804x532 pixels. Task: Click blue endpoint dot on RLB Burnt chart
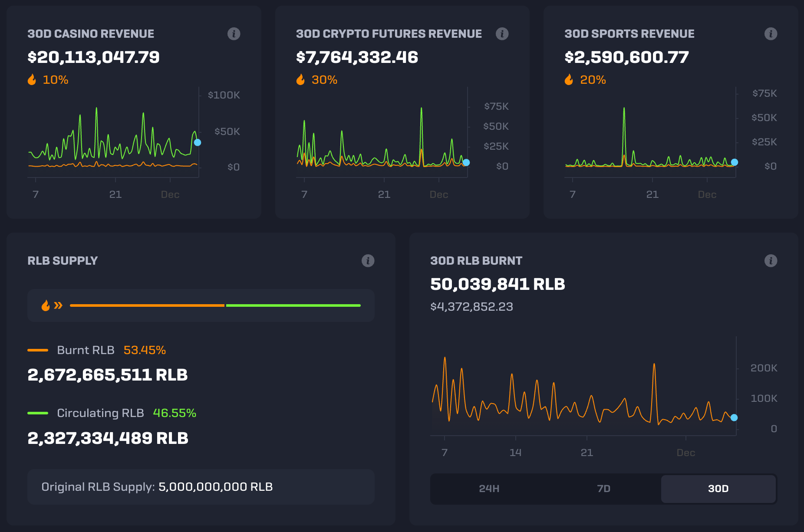tap(734, 417)
